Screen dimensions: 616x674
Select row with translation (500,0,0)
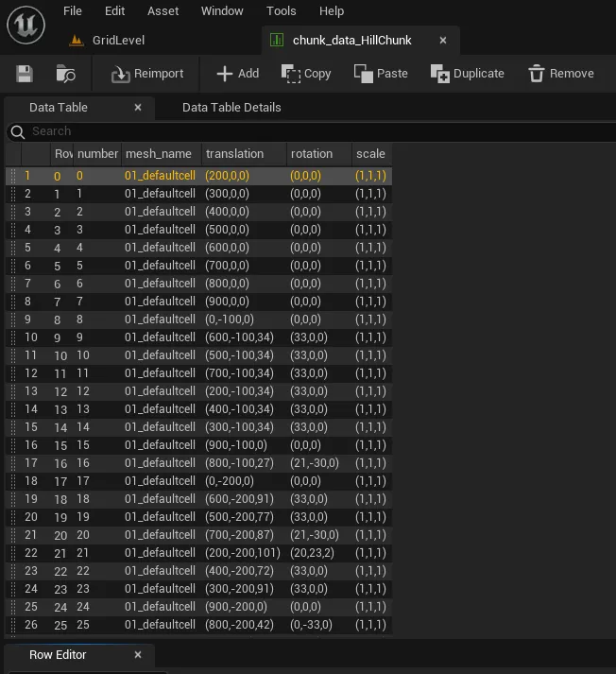pyautogui.click(x=199, y=230)
